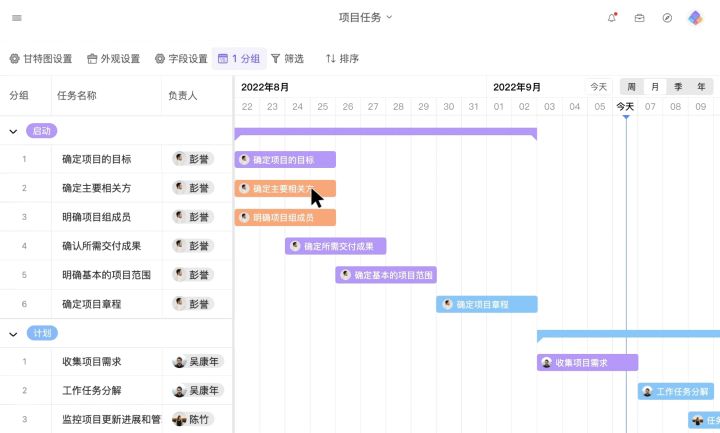Image resolution: width=720 pixels, height=433 pixels.
Task: Collapse the 计划 group
Action: coord(13,334)
